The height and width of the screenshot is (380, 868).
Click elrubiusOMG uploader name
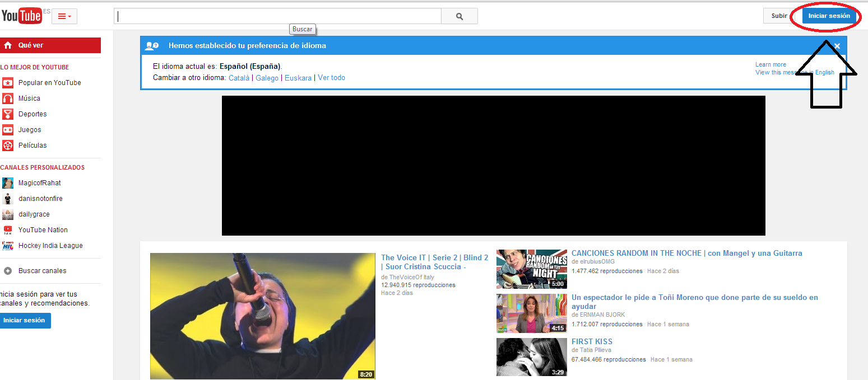click(597, 261)
